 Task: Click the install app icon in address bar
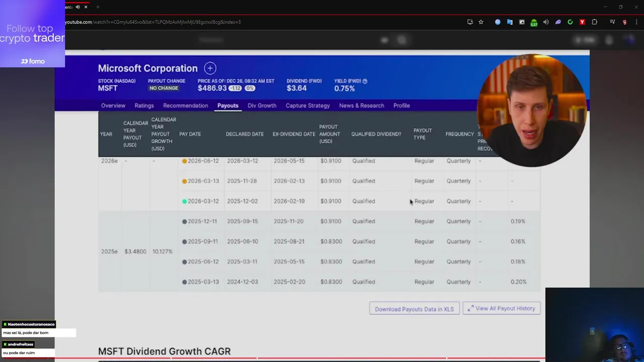click(470, 22)
